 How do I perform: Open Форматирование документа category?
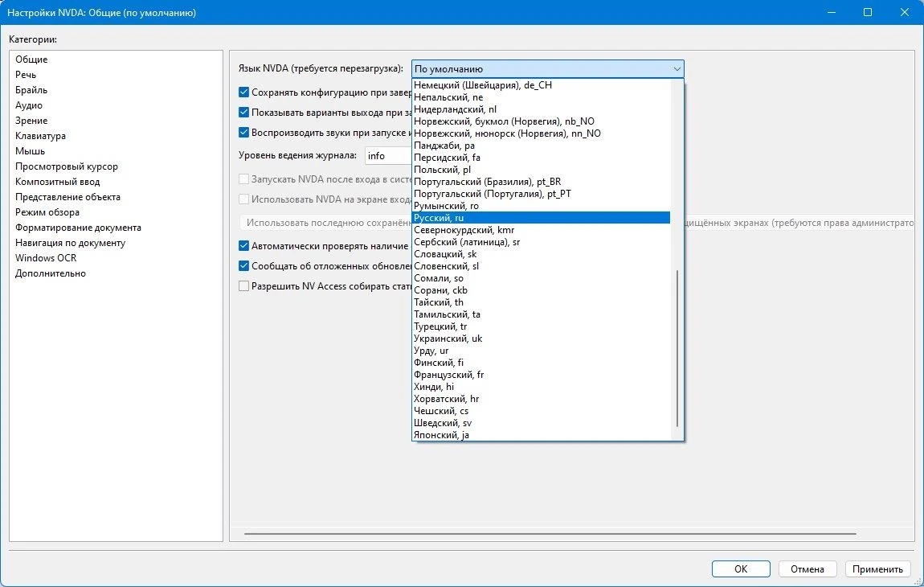pyautogui.click(x=78, y=228)
